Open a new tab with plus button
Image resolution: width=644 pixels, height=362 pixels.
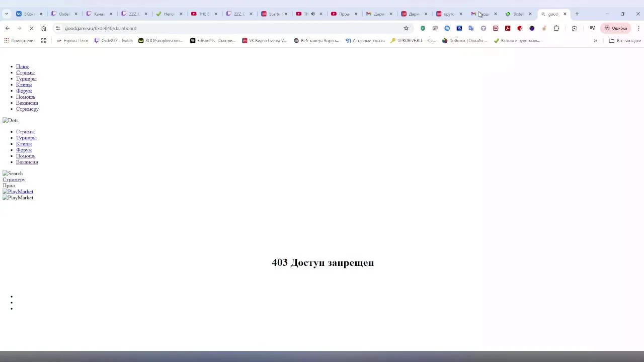tap(577, 14)
